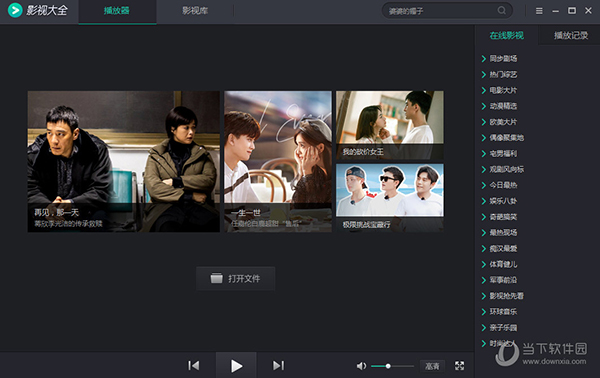Expand the chevron beside 欧美大片
This screenshot has height=378, width=600.
pyautogui.click(x=484, y=122)
